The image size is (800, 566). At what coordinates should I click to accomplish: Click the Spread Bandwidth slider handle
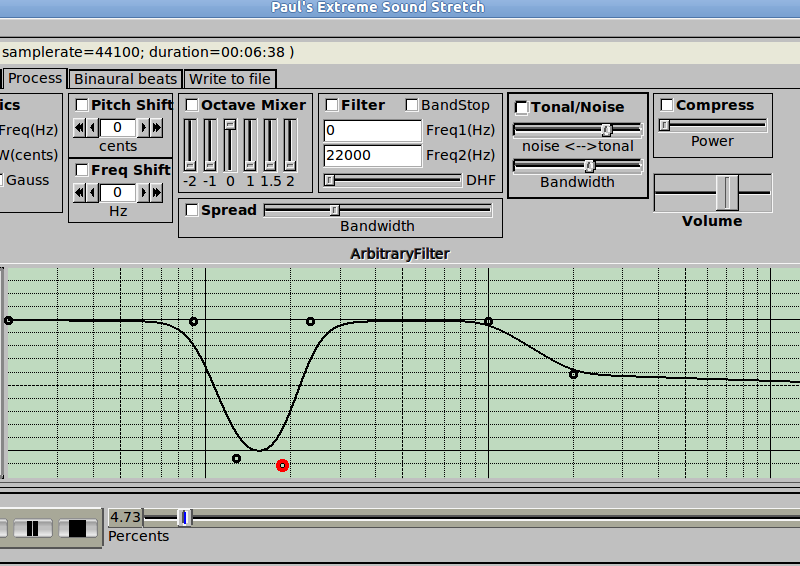coord(335,210)
